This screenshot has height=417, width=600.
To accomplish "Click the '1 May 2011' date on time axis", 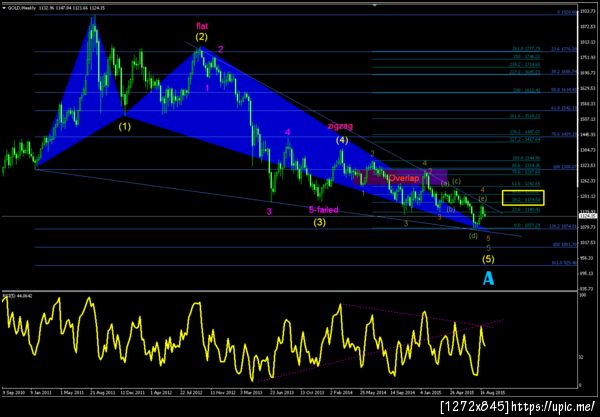I will click(x=72, y=393).
